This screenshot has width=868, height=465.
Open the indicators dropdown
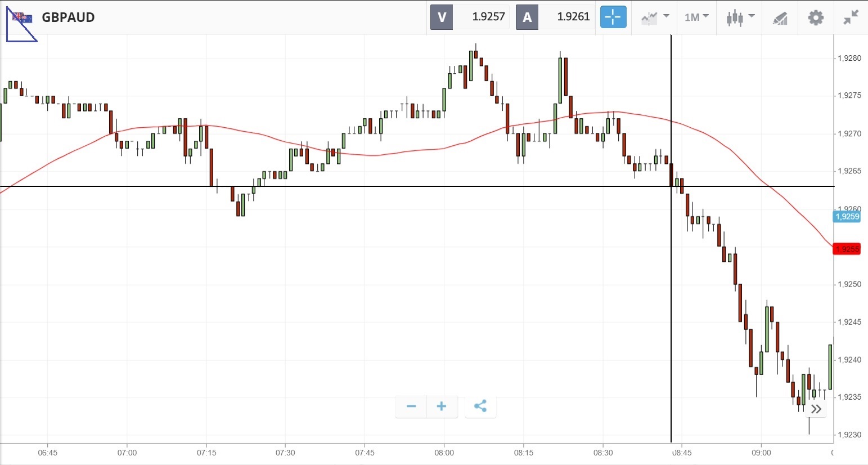click(x=655, y=17)
